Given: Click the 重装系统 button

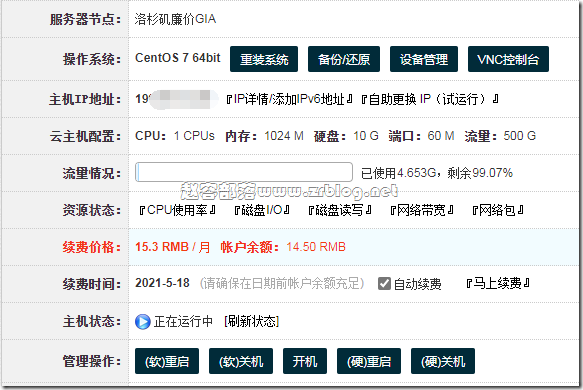Looking at the screenshot, I should 264,59.
